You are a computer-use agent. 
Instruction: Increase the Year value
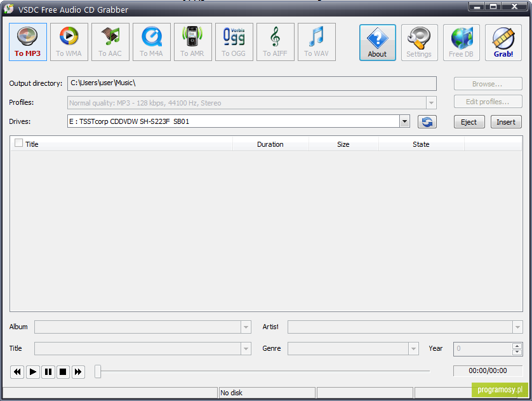pyautogui.click(x=517, y=346)
